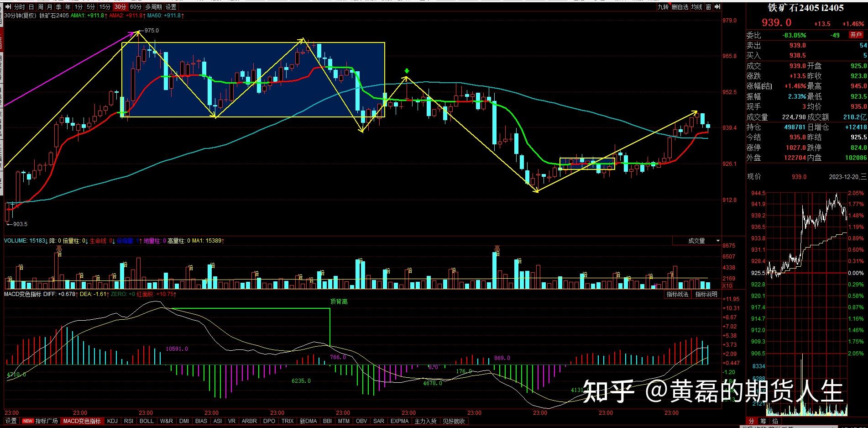Switch to SAR indicator
This screenshot has height=428, width=868.
point(379,421)
